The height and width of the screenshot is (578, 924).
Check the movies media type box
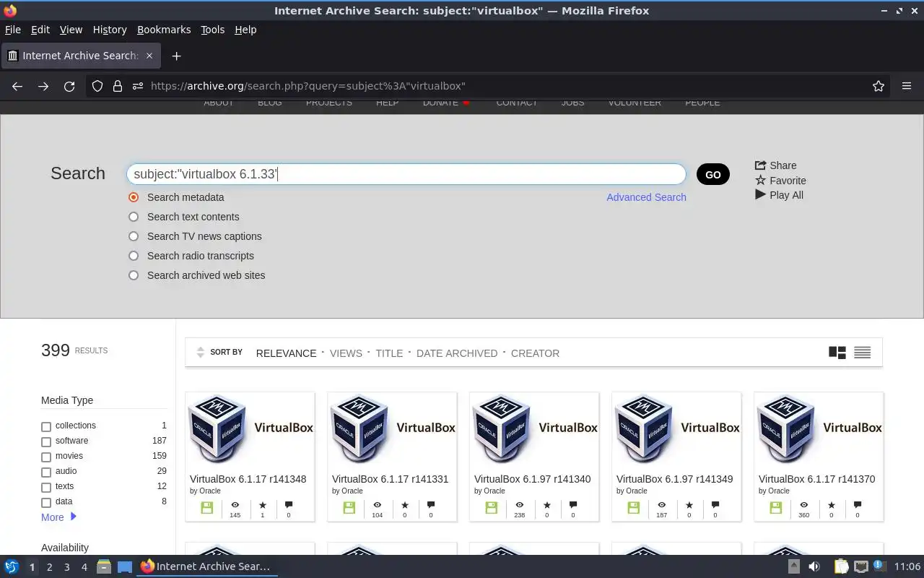click(x=46, y=457)
